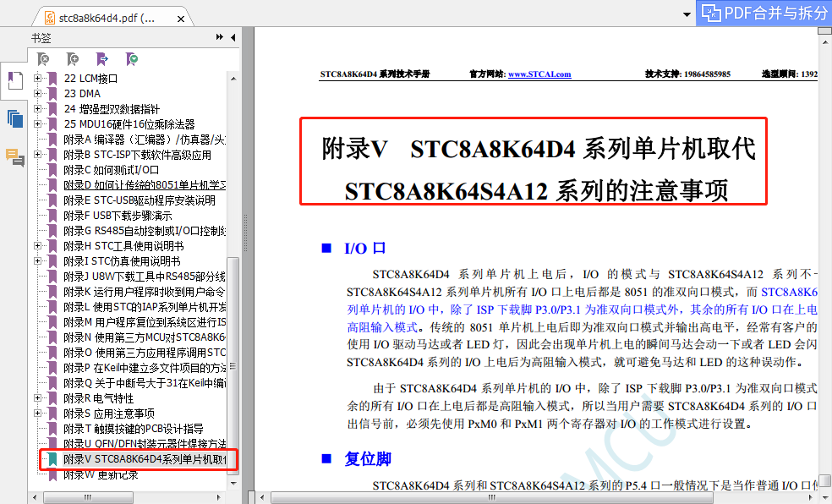Click the delete bookmark icon

pos(43,59)
